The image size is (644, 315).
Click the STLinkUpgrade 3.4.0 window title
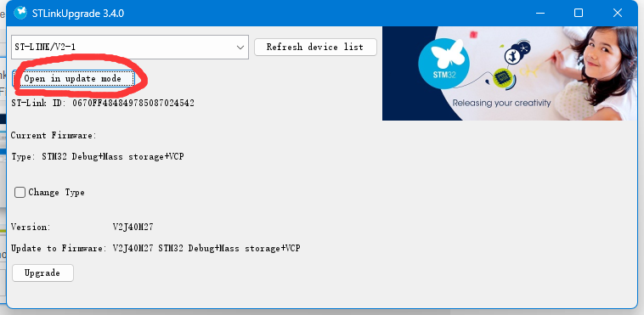78,14
